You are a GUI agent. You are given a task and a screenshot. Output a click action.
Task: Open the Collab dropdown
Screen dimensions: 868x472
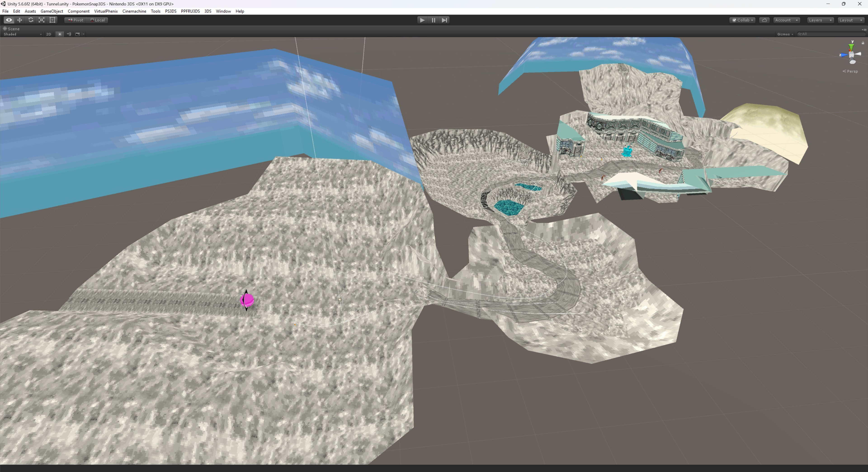742,20
